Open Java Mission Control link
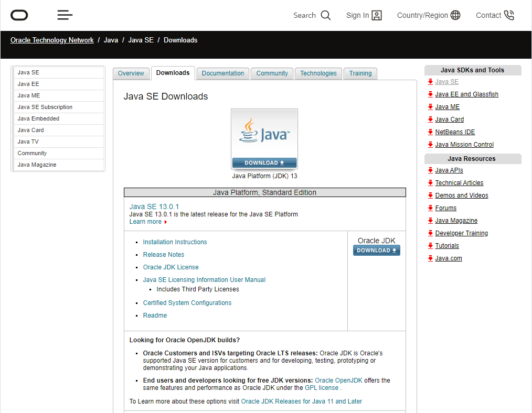532x413 pixels. point(464,144)
